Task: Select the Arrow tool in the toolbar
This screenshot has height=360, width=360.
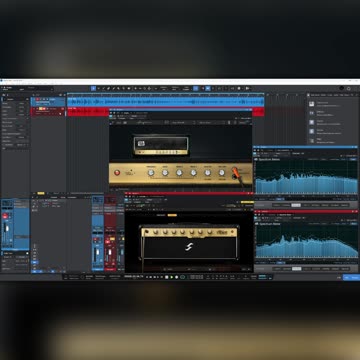Action: [93, 88]
